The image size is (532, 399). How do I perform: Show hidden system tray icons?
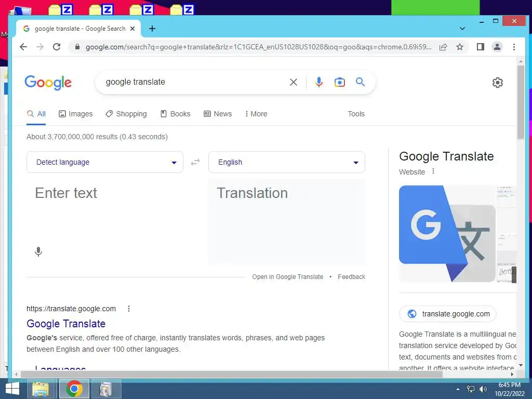458,389
